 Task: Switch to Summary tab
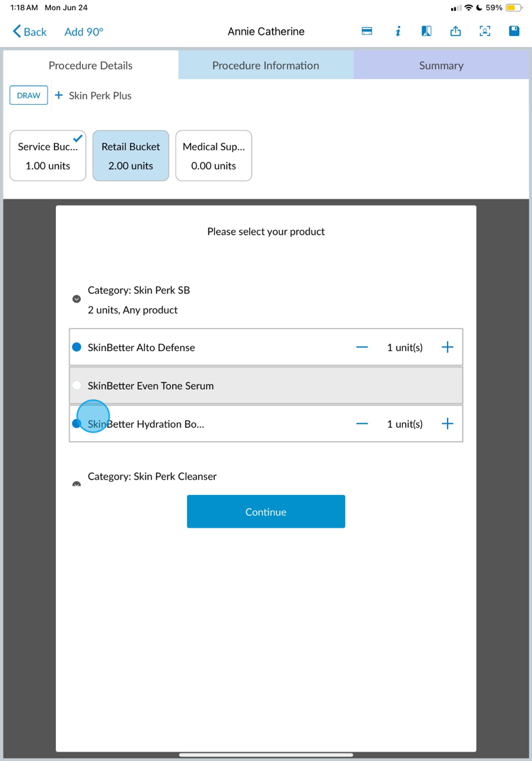tap(442, 65)
